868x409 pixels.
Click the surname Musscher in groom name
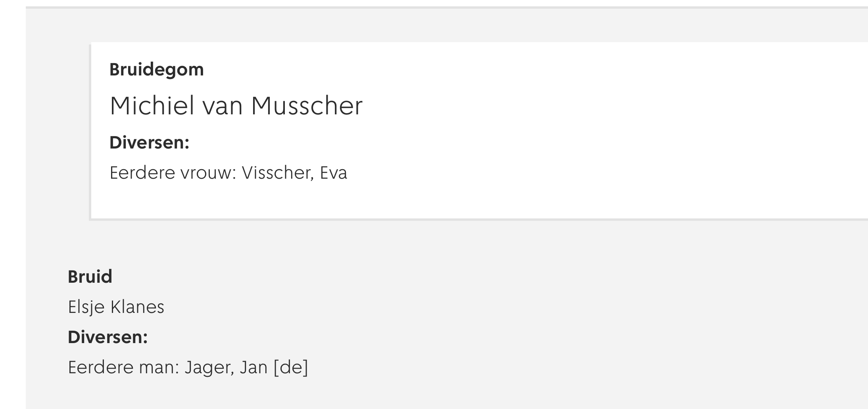(307, 106)
